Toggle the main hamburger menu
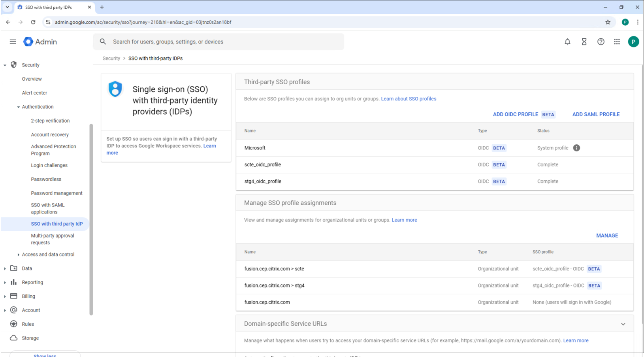The width and height of the screenshot is (644, 357). coord(13,42)
